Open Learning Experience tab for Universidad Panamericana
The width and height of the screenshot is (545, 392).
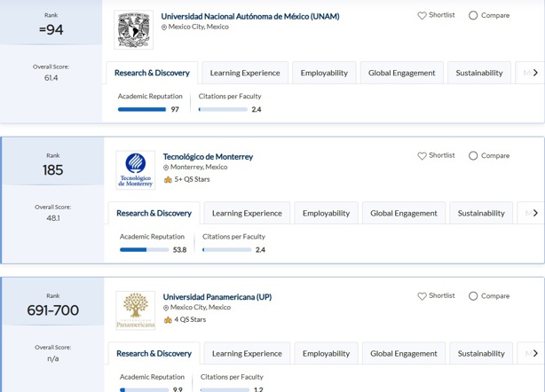coord(247,354)
